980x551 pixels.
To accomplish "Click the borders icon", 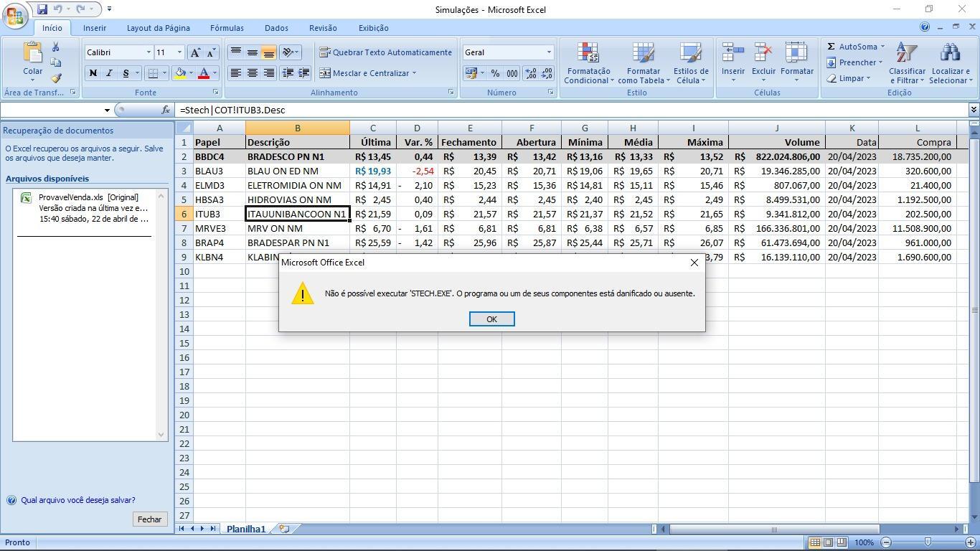I will point(152,73).
